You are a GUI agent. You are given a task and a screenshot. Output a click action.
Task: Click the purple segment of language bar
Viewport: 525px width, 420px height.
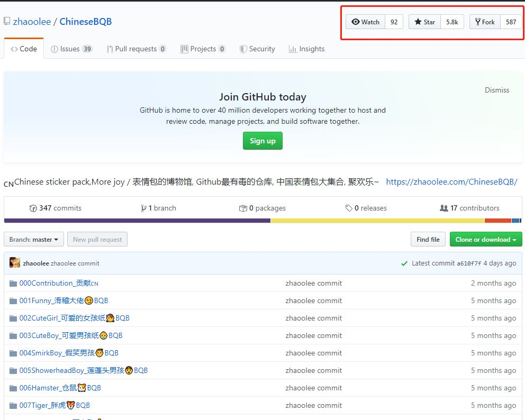(137, 221)
